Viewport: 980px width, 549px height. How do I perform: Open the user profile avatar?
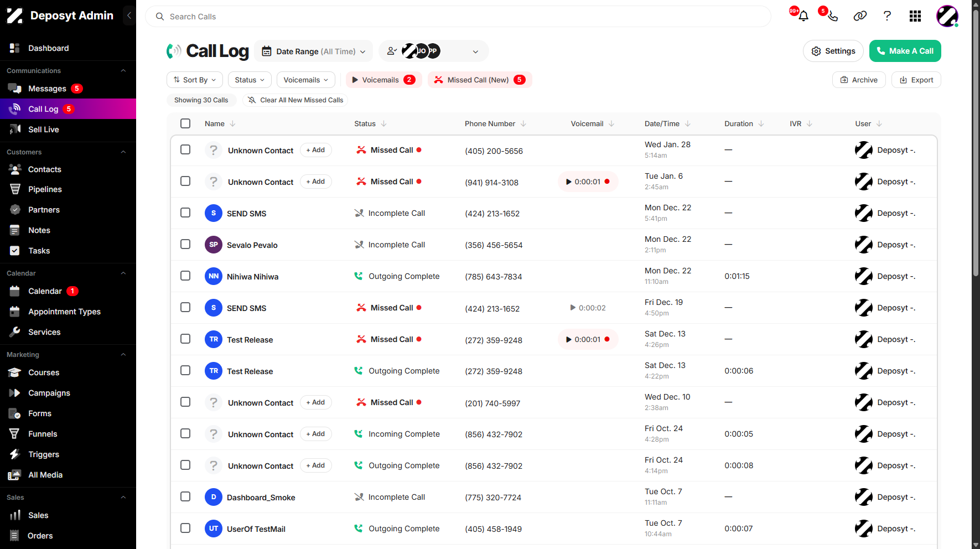(x=947, y=16)
